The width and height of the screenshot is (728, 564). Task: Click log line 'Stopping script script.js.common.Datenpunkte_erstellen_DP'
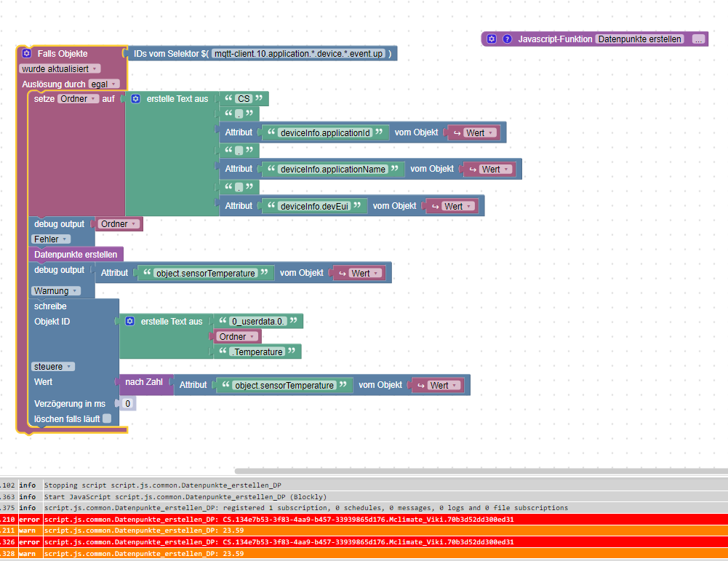(x=364, y=485)
